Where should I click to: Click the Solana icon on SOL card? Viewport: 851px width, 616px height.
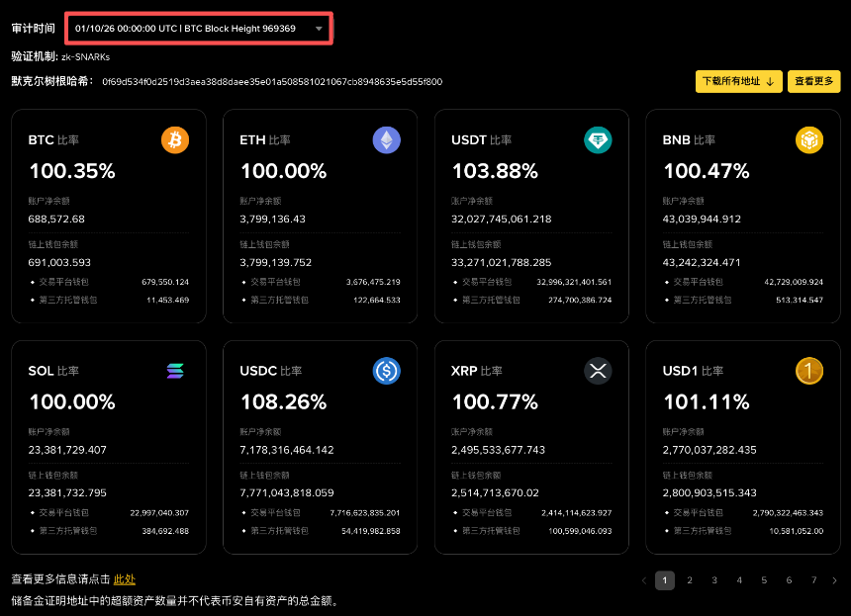point(175,371)
